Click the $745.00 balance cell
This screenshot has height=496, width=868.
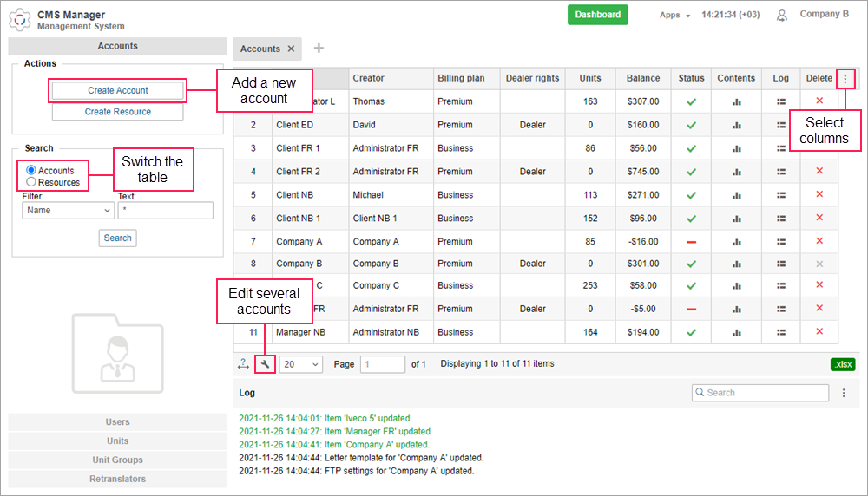[x=643, y=172]
